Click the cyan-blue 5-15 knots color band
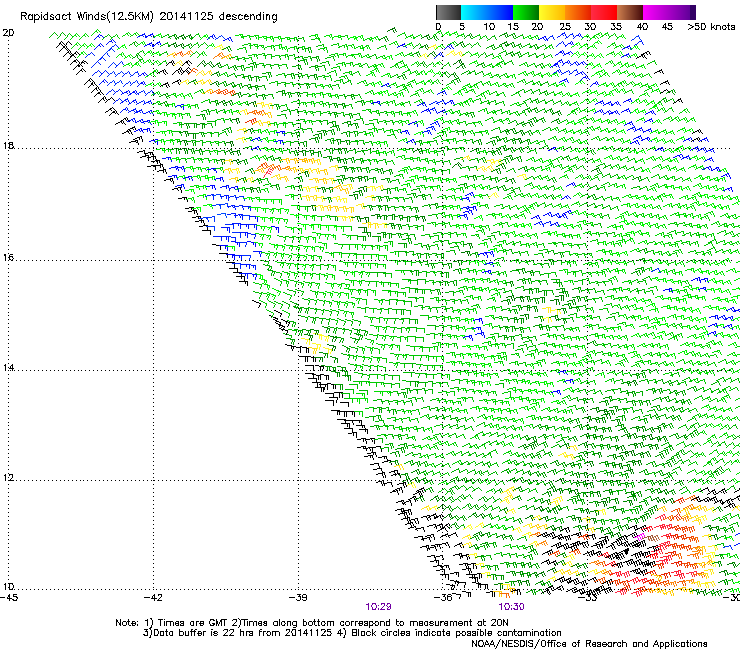Viewport: 740px width, 650px height. (x=487, y=12)
